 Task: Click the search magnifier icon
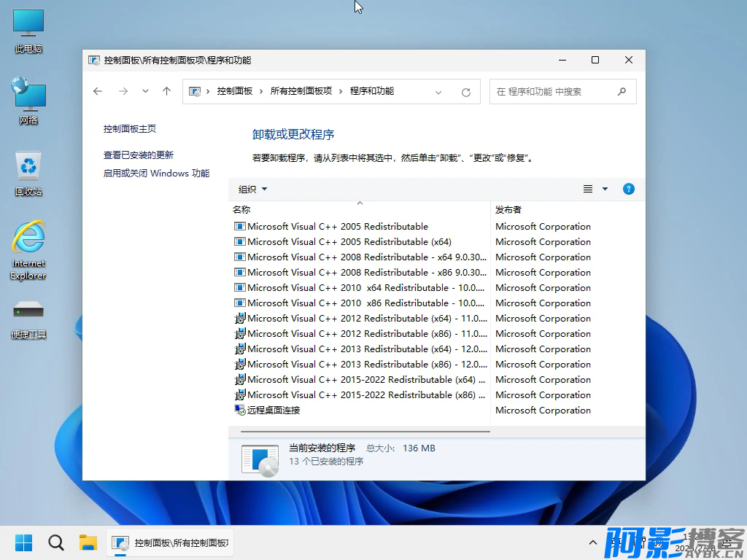(622, 91)
